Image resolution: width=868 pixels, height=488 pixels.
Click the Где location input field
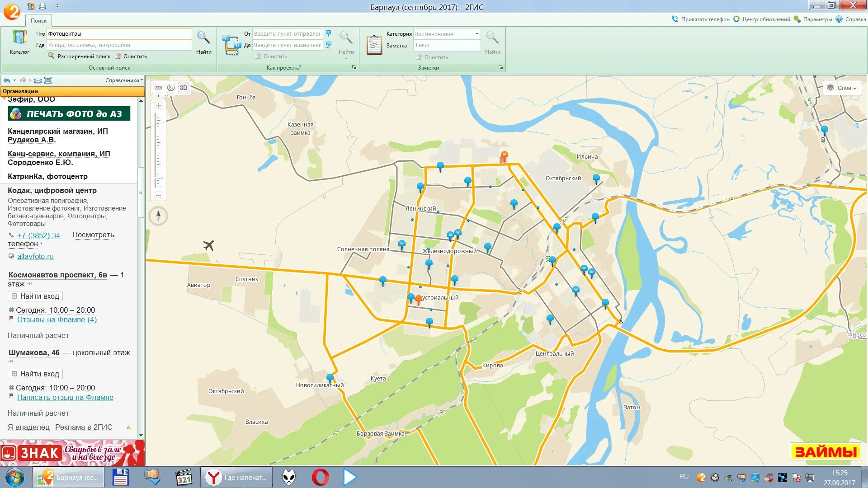(x=119, y=45)
